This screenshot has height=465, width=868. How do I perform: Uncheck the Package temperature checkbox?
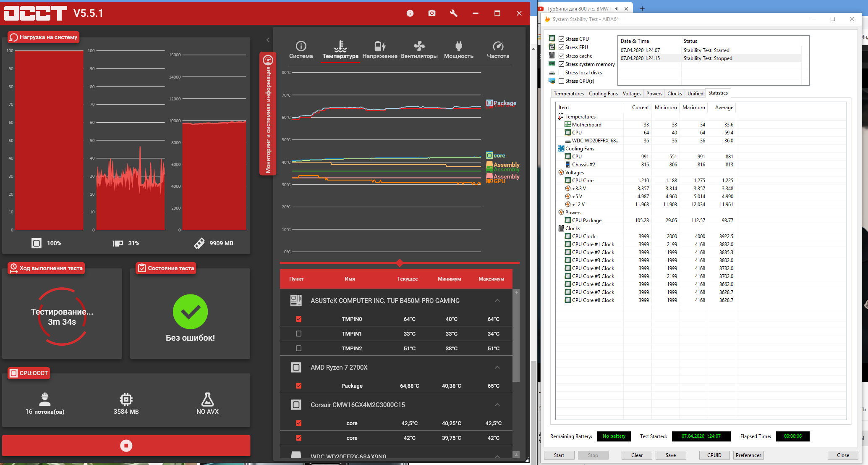point(298,386)
